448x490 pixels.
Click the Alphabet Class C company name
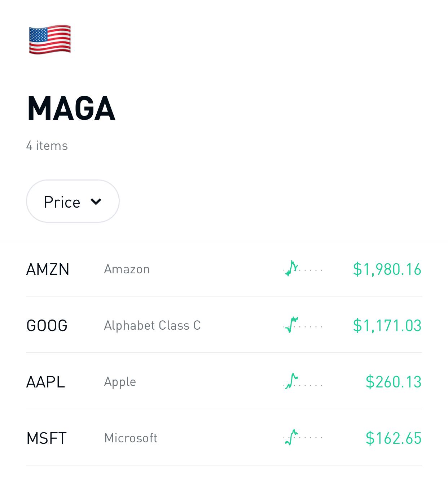[152, 326]
